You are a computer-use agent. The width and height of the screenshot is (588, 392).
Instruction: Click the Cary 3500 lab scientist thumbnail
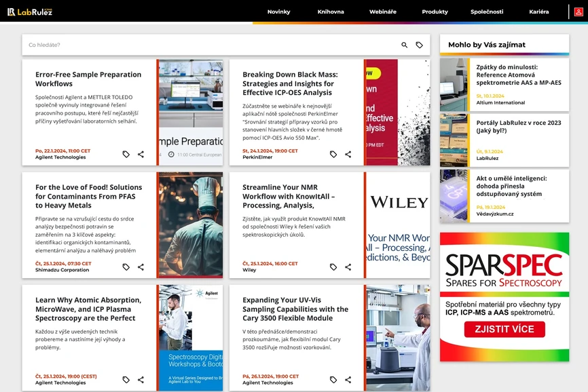point(398,338)
